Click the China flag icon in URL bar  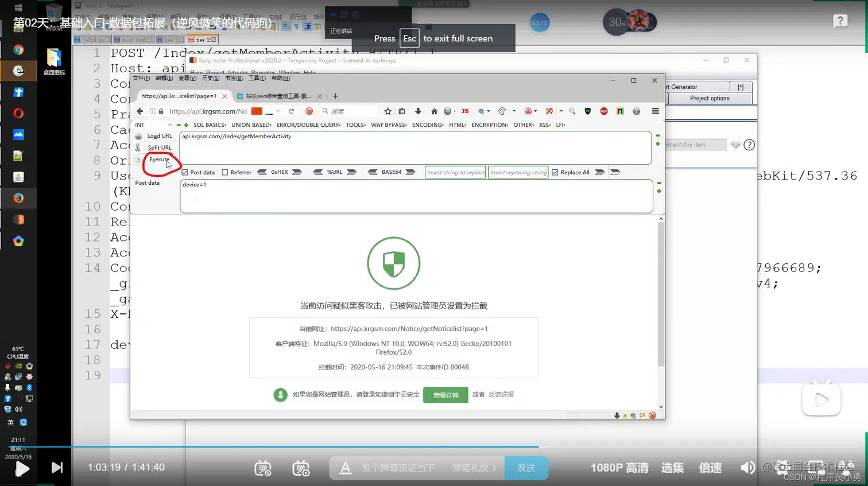point(257,111)
